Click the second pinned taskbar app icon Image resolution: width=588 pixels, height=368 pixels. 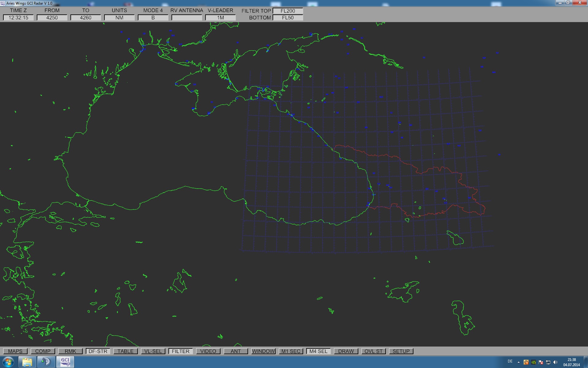click(46, 362)
